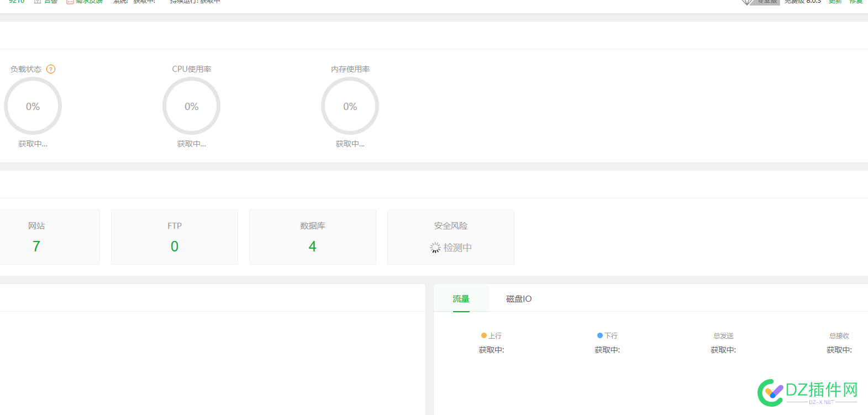Open the 安全风险 card
Screen dimensions: 868x415
pyautogui.click(x=451, y=237)
